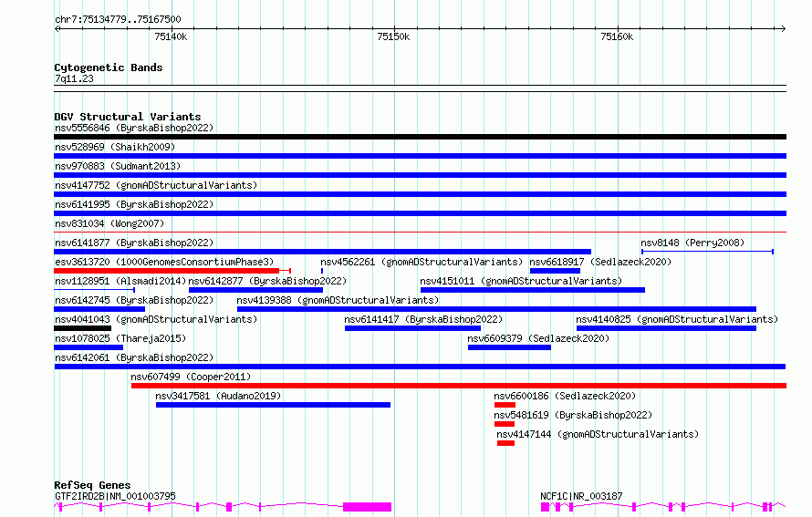Open the NCF1C|NR_003187 gene label

coord(581,496)
